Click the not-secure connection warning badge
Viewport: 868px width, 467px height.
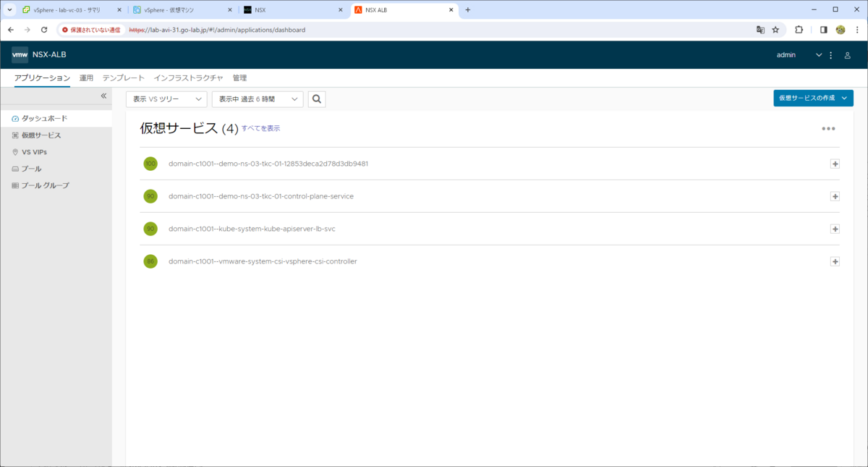click(91, 30)
